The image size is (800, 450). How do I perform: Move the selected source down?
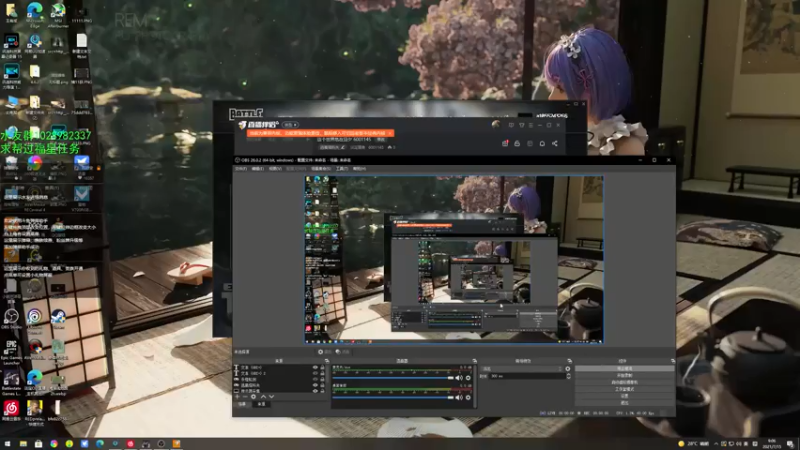(271, 396)
